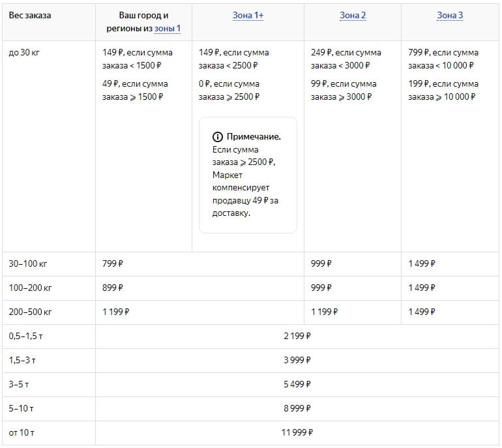Open the «Зона 2» link

click(353, 16)
